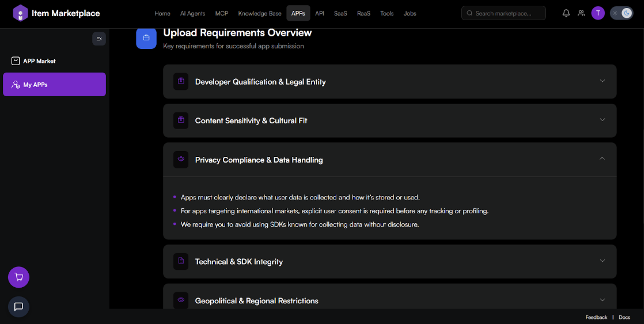This screenshot has width=644, height=324.
Task: Collapse the sidebar with the menu icon
Action: point(99,39)
